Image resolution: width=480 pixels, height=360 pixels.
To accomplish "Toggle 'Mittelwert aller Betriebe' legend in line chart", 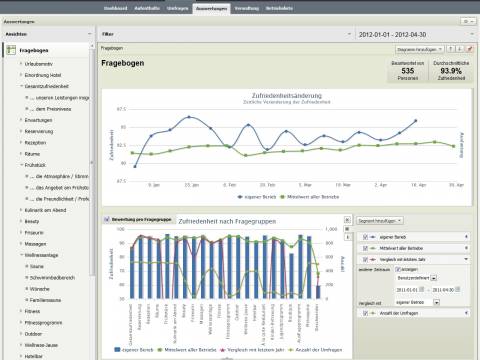I will pos(310,197).
